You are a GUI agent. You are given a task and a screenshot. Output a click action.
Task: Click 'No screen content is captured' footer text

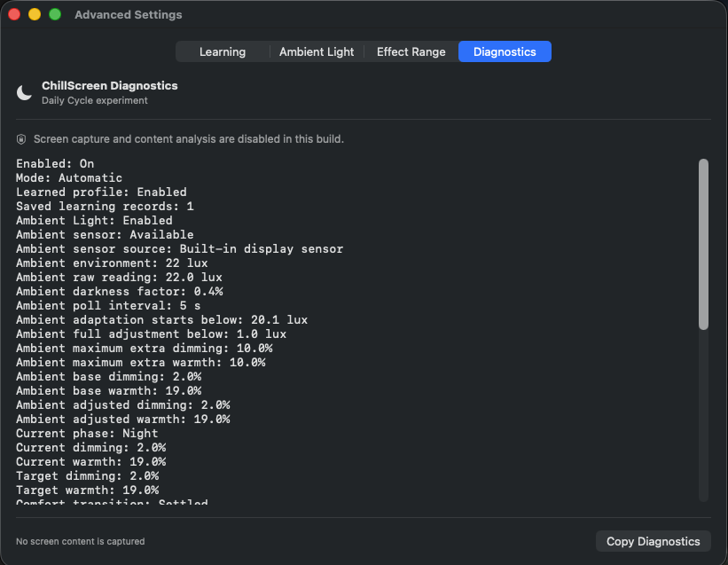81,541
